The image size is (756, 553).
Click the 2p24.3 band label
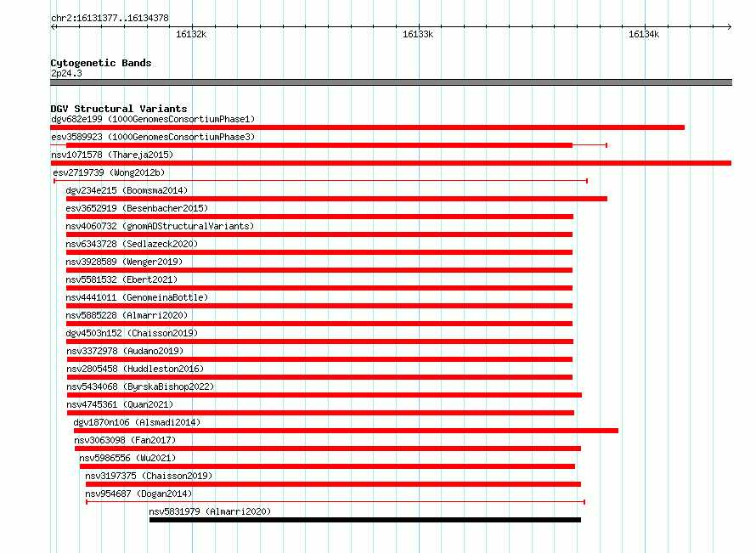click(66, 73)
